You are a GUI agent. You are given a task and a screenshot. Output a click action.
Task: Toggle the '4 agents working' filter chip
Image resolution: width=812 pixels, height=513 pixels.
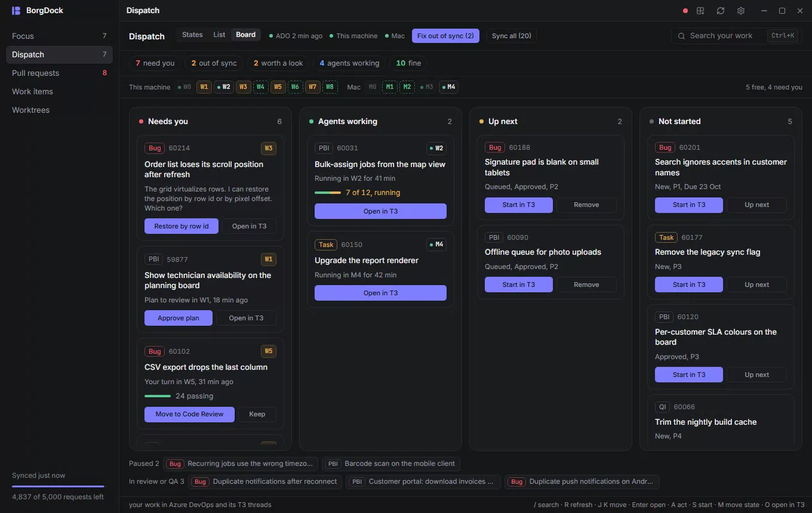tap(349, 63)
